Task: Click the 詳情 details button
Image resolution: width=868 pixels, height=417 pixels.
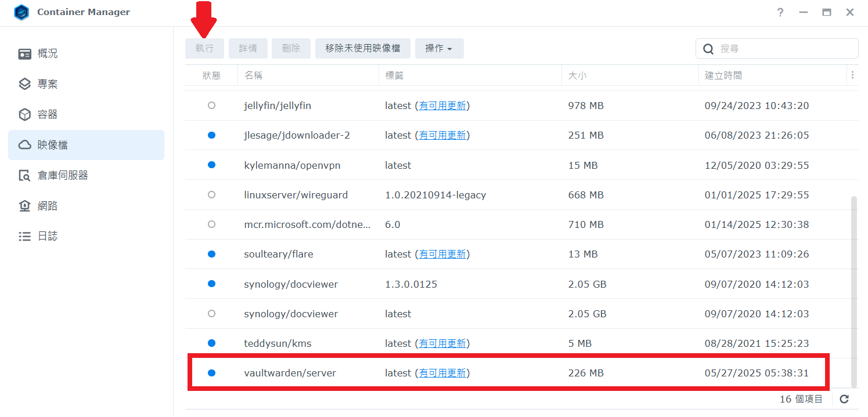Action: (248, 49)
